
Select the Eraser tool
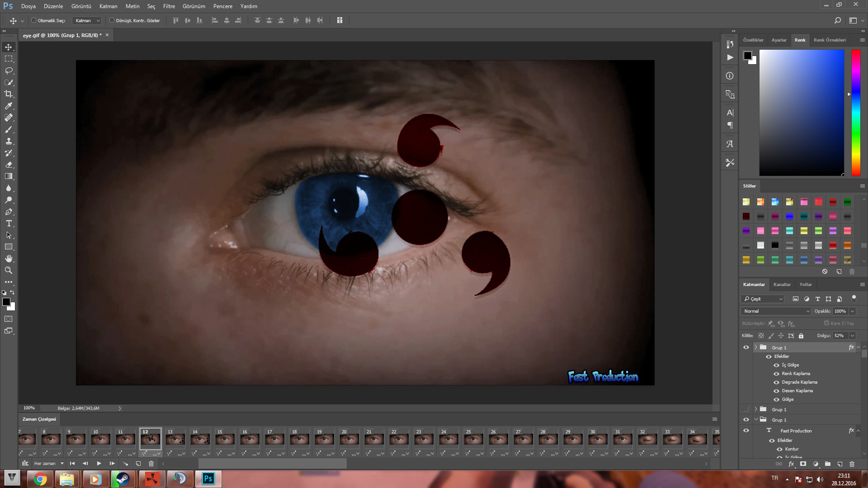pyautogui.click(x=9, y=164)
